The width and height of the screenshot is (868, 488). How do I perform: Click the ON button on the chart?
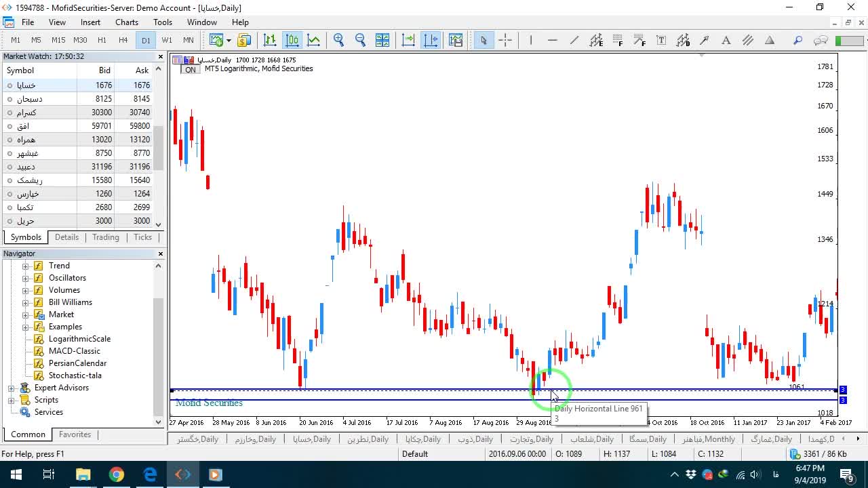(x=191, y=70)
